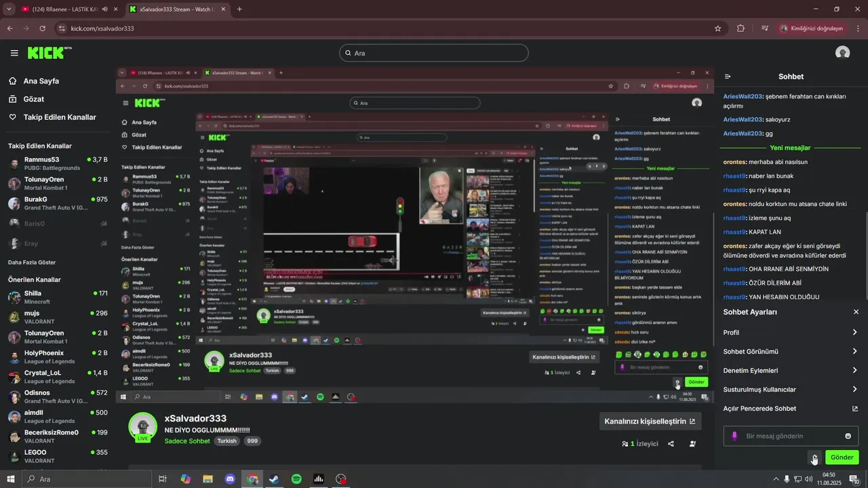This screenshot has height=488, width=868.
Task: Show hidden system tray icons
Action: click(x=776, y=479)
